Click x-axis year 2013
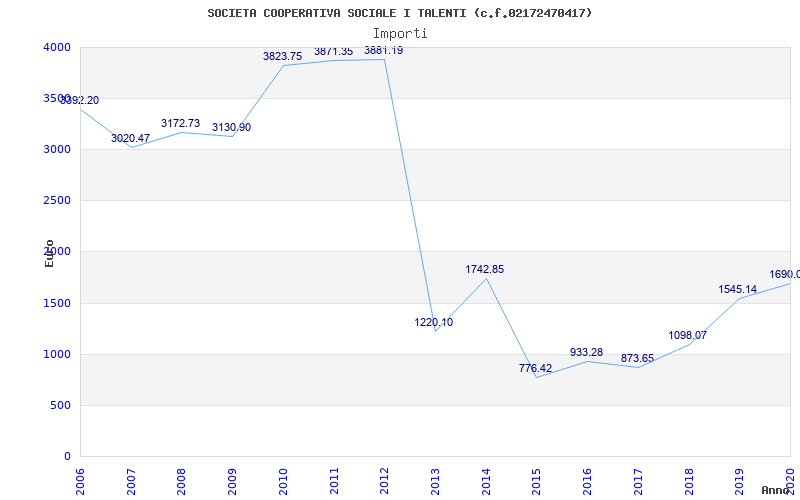This screenshot has height=500, width=800. (435, 482)
